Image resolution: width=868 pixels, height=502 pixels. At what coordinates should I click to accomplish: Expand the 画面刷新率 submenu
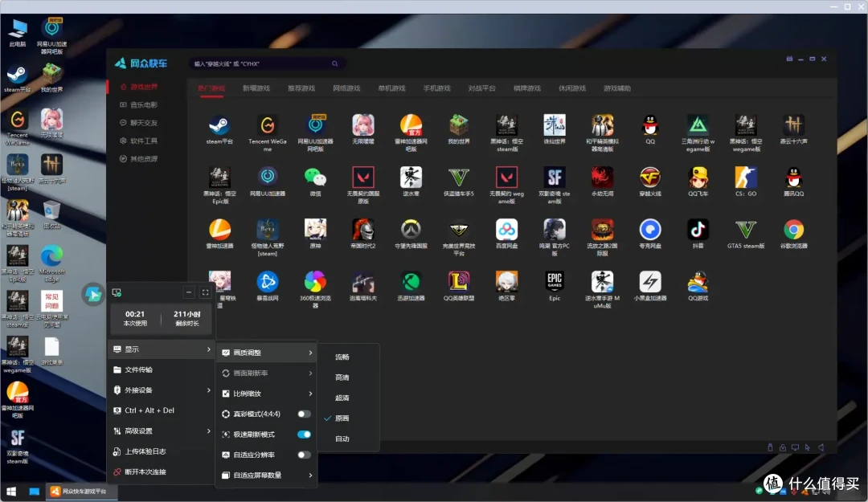(x=267, y=373)
